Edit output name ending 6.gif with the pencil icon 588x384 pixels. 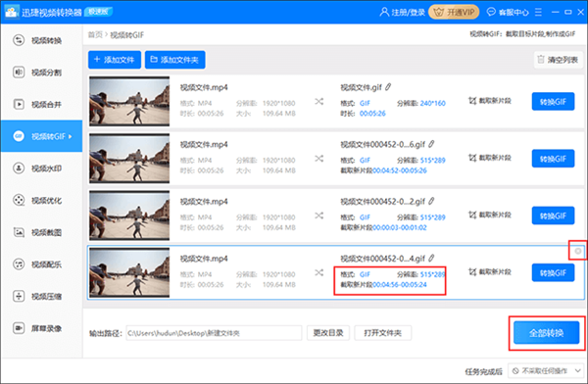[x=431, y=144]
